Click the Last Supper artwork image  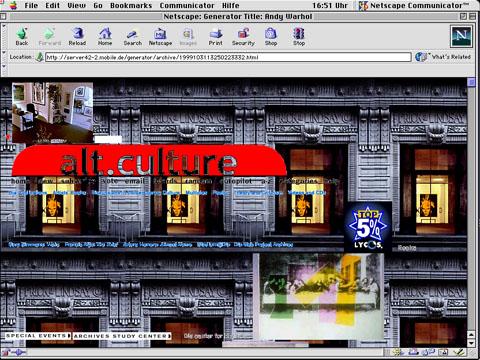(x=319, y=297)
